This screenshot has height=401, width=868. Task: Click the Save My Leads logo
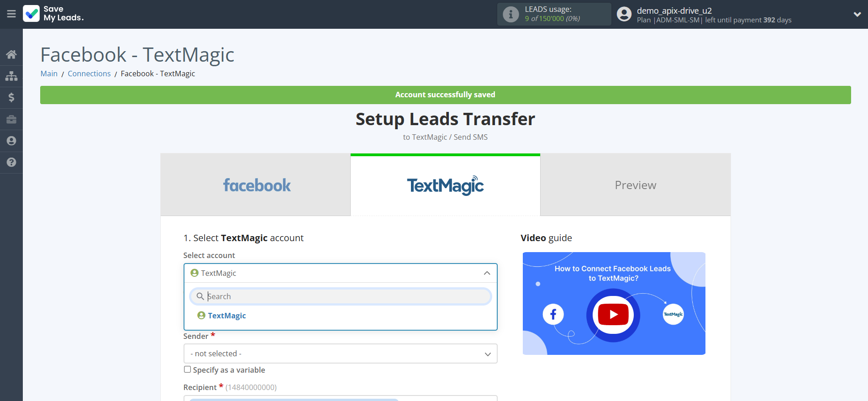click(x=53, y=14)
